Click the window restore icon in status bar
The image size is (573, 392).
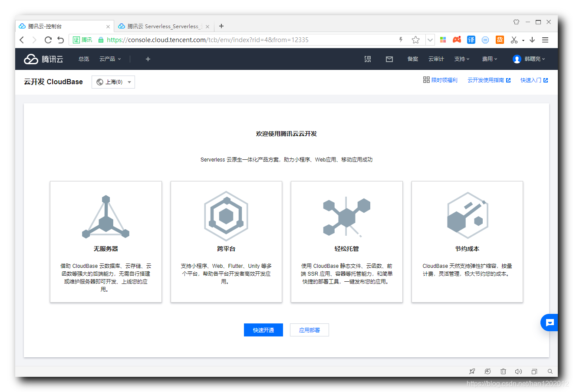[534, 372]
